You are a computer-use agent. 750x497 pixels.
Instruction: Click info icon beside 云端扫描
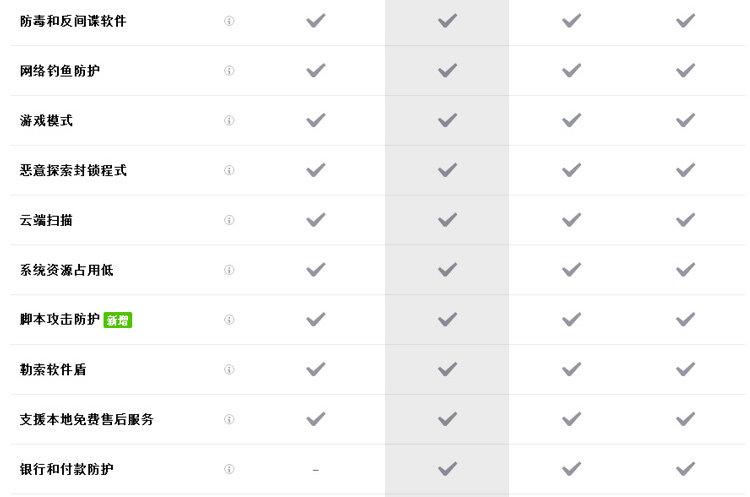pos(229,220)
